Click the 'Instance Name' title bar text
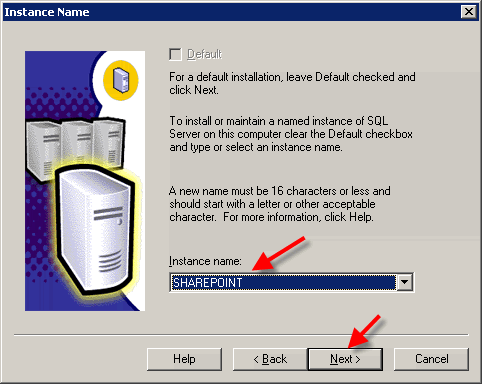The height and width of the screenshot is (384, 482). tap(47, 12)
